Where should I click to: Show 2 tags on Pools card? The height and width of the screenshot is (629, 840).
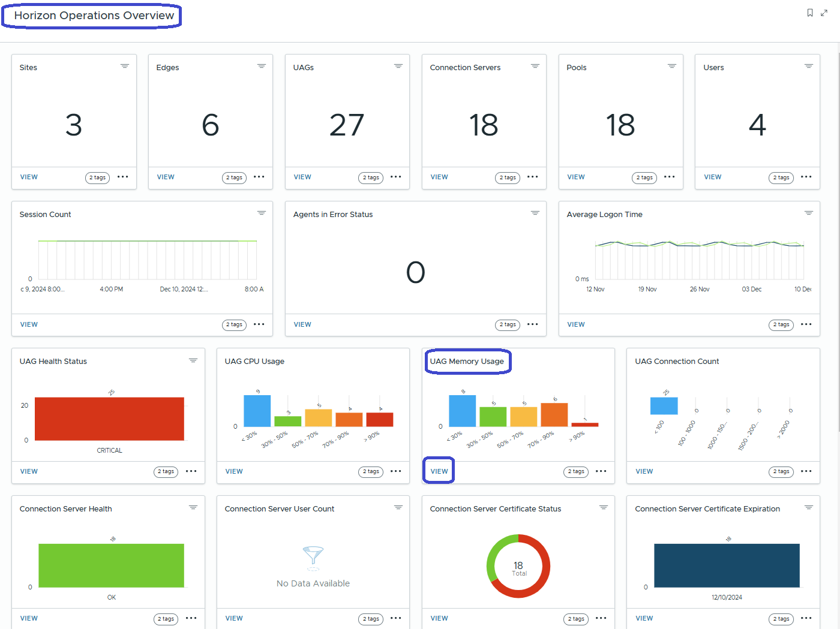tap(644, 177)
